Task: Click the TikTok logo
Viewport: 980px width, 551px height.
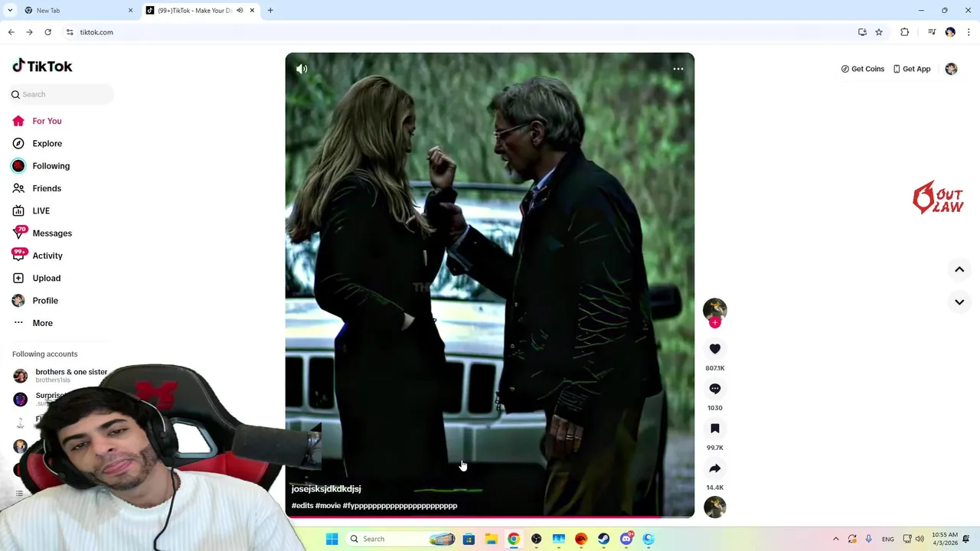Action: tap(42, 66)
